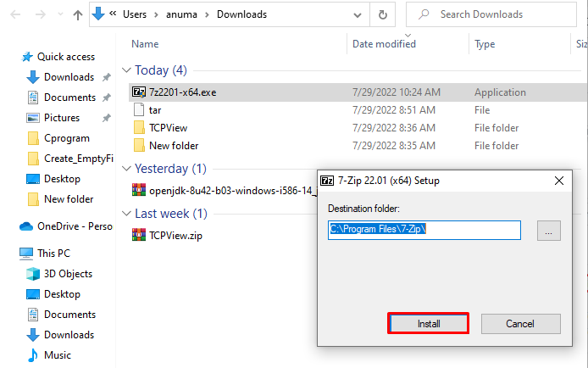Refresh the Downloads folder
This screenshot has height=368, width=588.
point(382,15)
